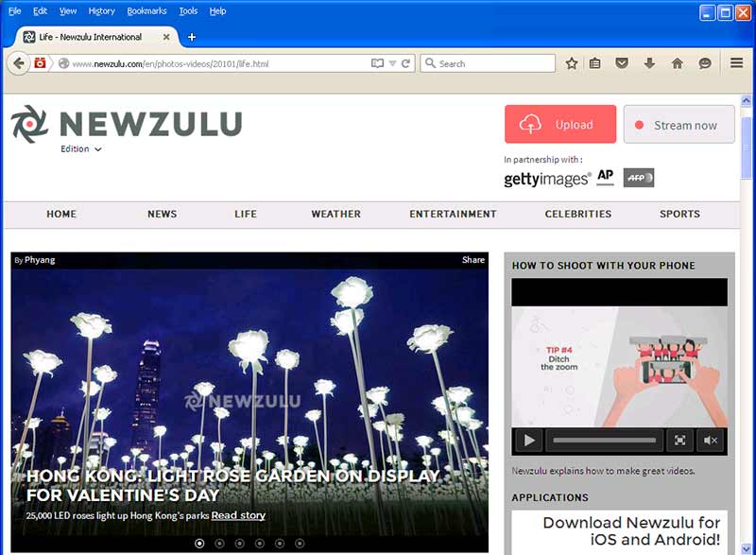Click the URL address field
Viewport: 756px width, 555px height.
pos(219,63)
